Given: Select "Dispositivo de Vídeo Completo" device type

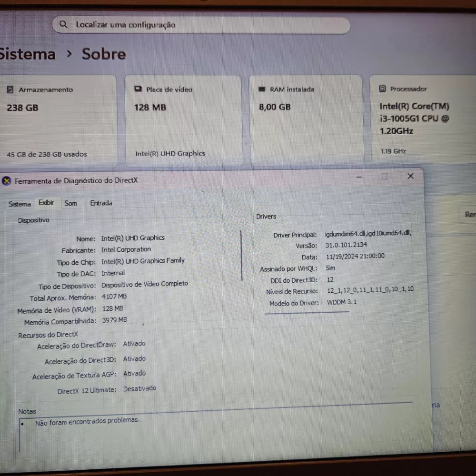Looking at the screenshot, I should [x=145, y=284].
